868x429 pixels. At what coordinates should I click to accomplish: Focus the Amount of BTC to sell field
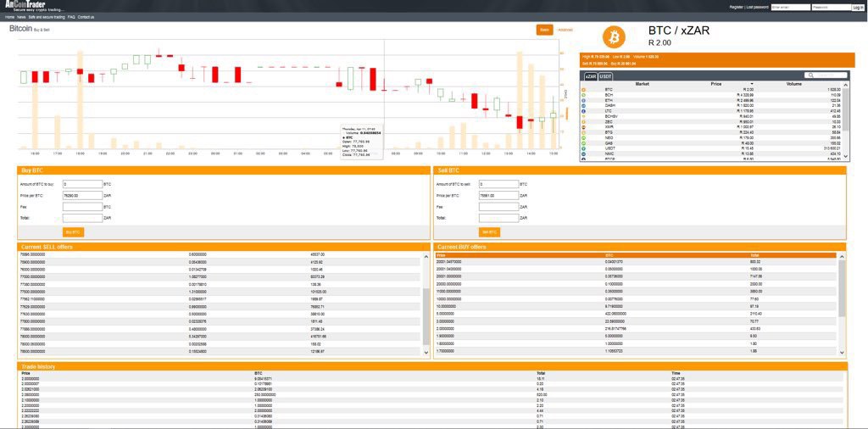point(498,184)
